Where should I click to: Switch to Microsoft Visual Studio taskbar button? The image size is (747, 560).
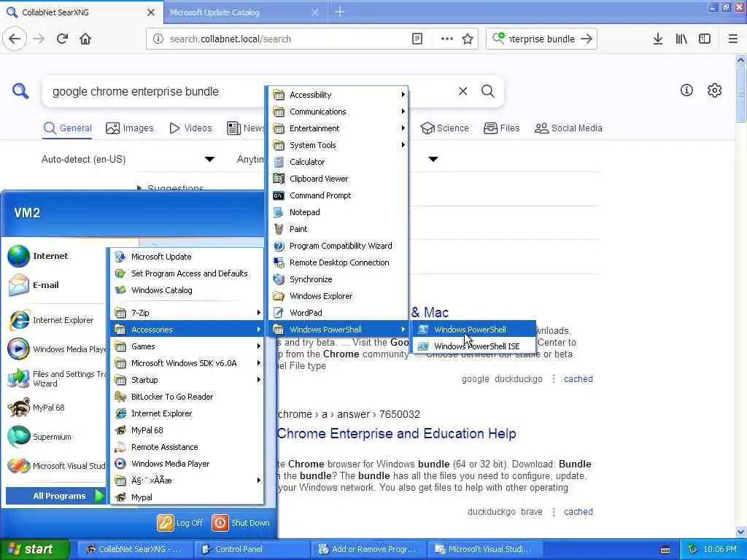tap(486, 549)
